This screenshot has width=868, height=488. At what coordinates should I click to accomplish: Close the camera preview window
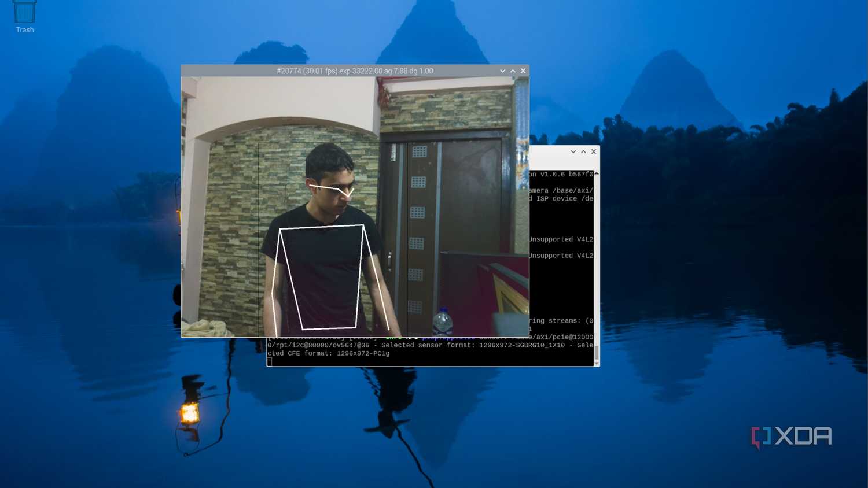click(x=523, y=71)
